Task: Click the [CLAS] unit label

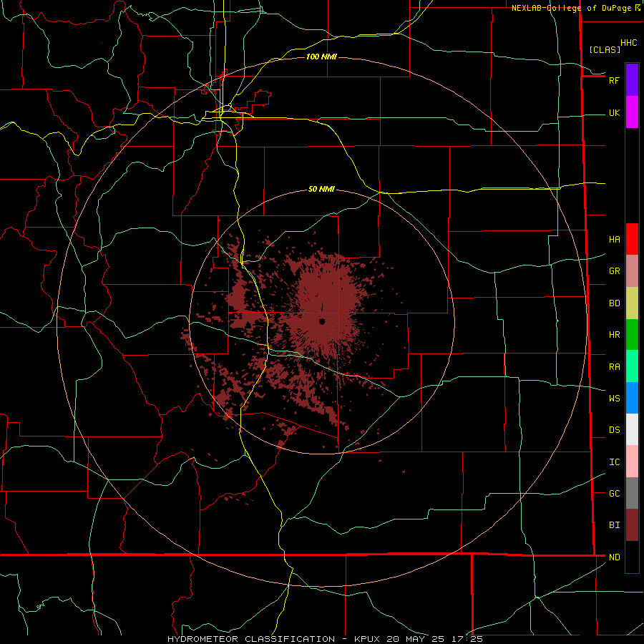Action: (605, 49)
